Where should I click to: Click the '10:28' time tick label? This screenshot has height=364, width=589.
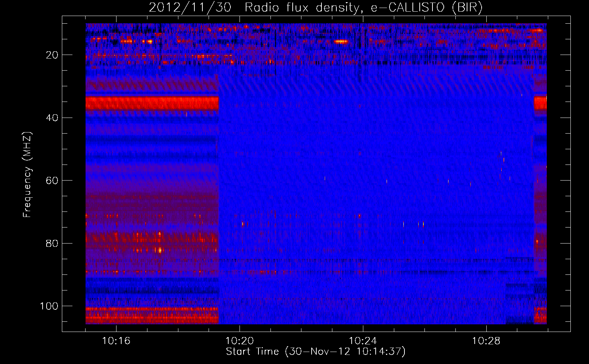pyautogui.click(x=486, y=341)
